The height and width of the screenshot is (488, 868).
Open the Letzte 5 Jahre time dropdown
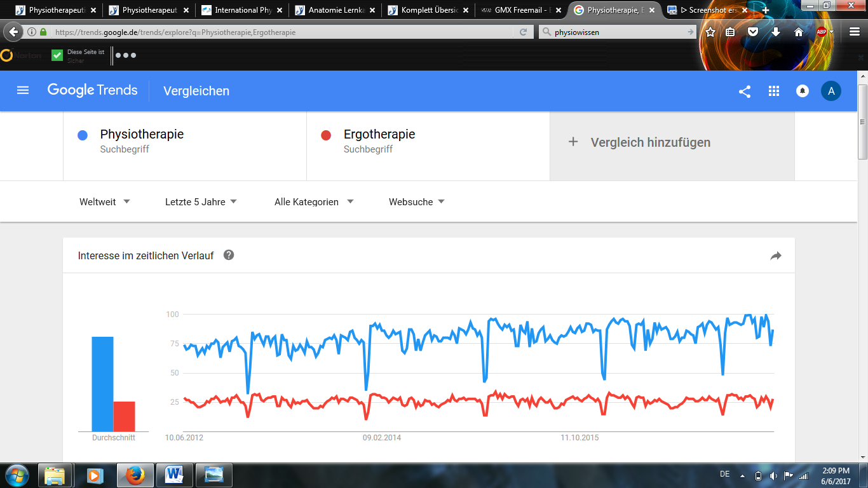pyautogui.click(x=201, y=201)
